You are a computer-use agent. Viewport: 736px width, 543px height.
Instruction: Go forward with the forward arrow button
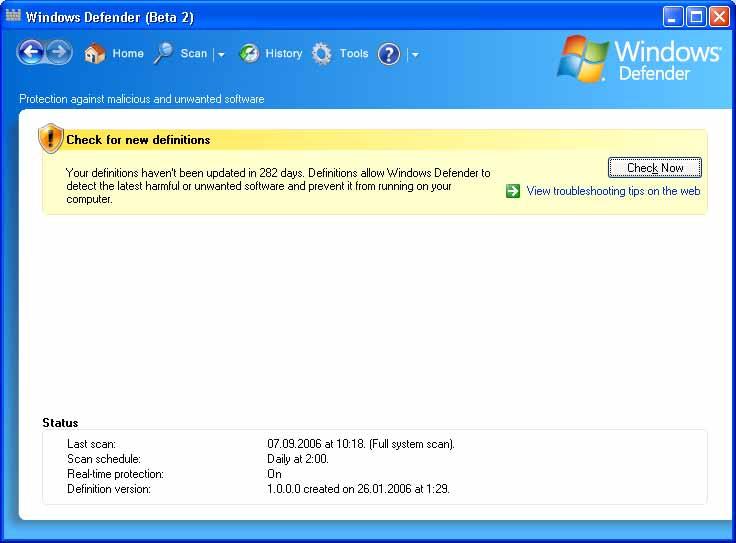(59, 52)
